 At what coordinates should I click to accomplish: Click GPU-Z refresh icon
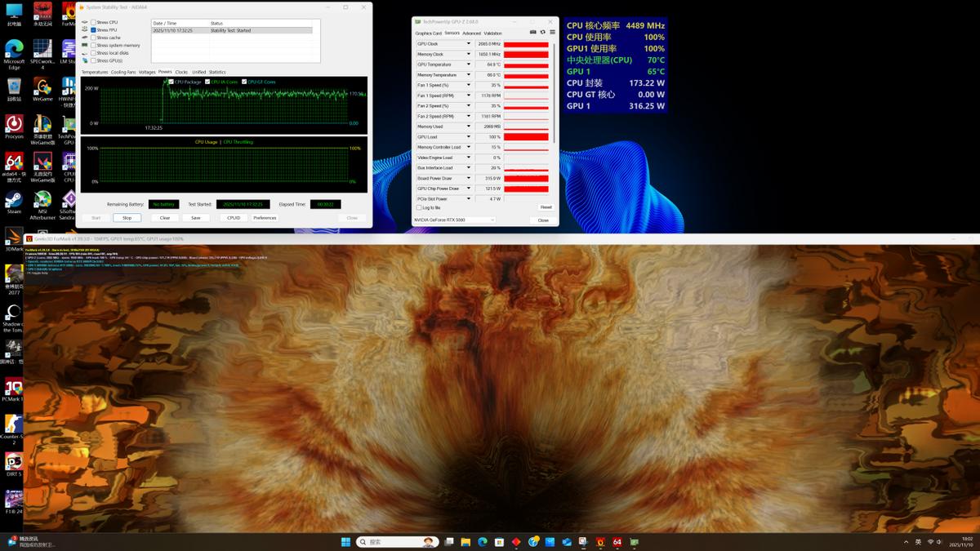(542, 33)
